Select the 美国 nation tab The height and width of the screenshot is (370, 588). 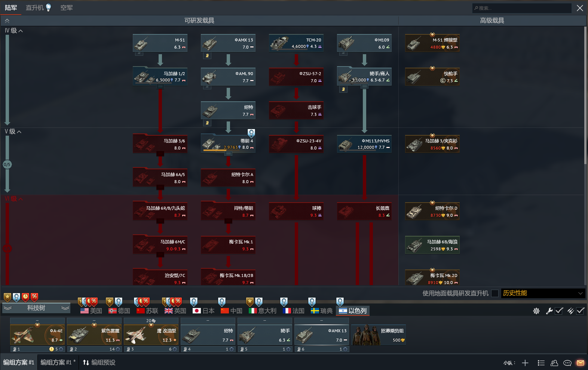pos(91,311)
